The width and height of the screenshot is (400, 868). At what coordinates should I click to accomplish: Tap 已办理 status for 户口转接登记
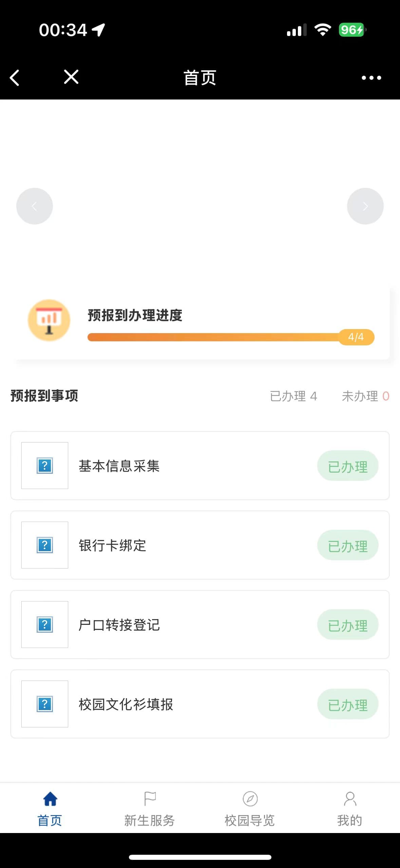348,625
